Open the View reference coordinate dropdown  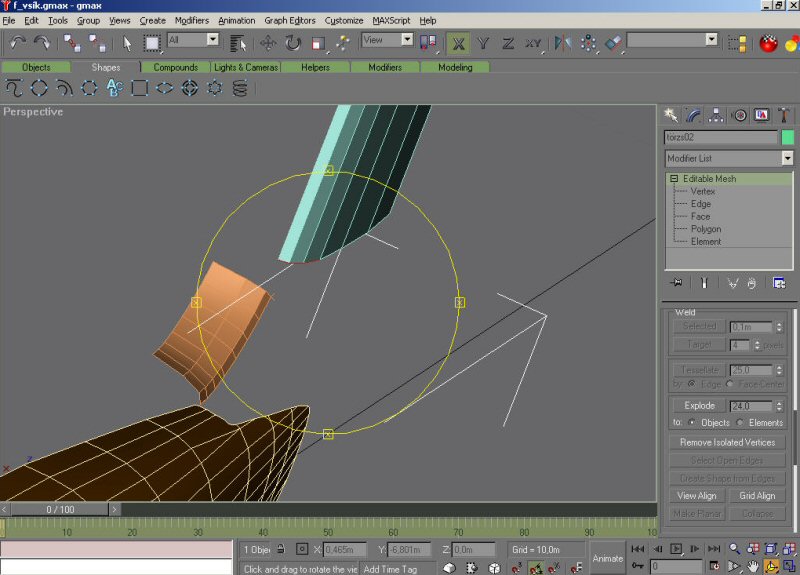(407, 40)
